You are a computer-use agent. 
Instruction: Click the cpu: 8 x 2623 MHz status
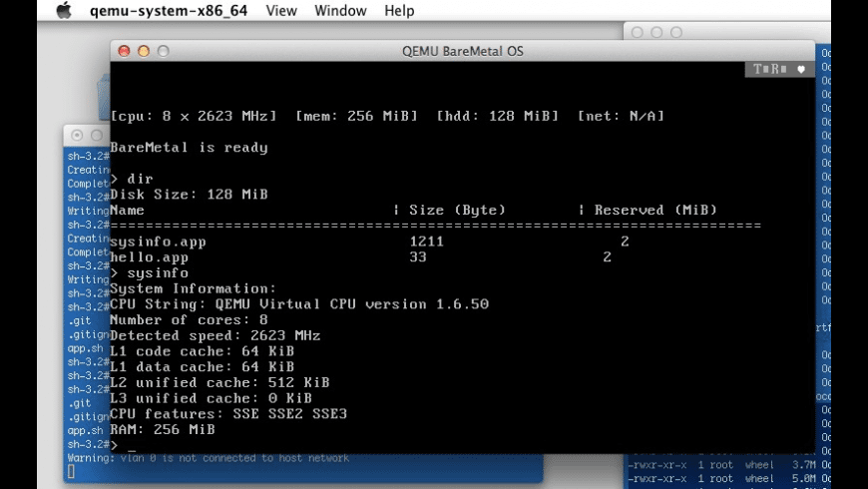194,116
